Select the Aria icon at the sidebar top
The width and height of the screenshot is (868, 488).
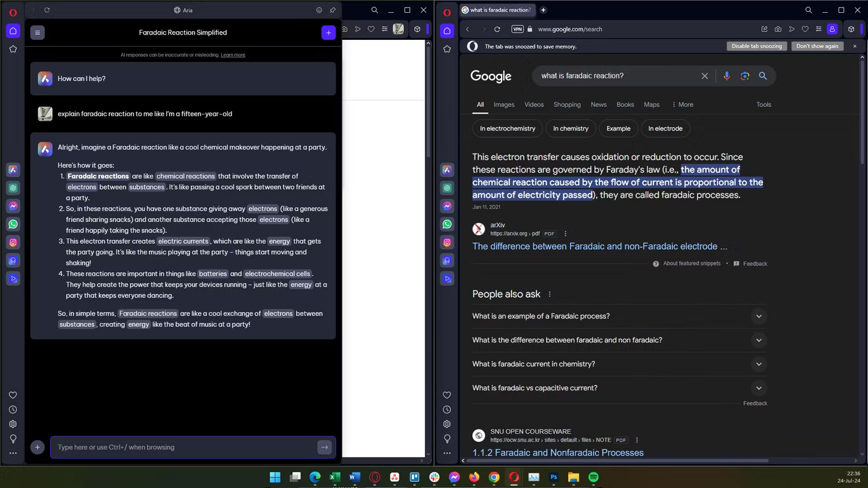(x=13, y=169)
